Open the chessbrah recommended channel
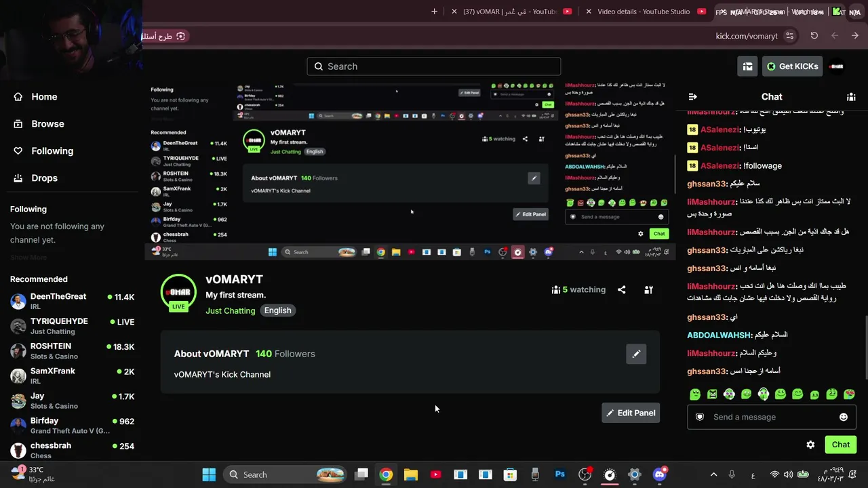868x488 pixels. coord(73,450)
